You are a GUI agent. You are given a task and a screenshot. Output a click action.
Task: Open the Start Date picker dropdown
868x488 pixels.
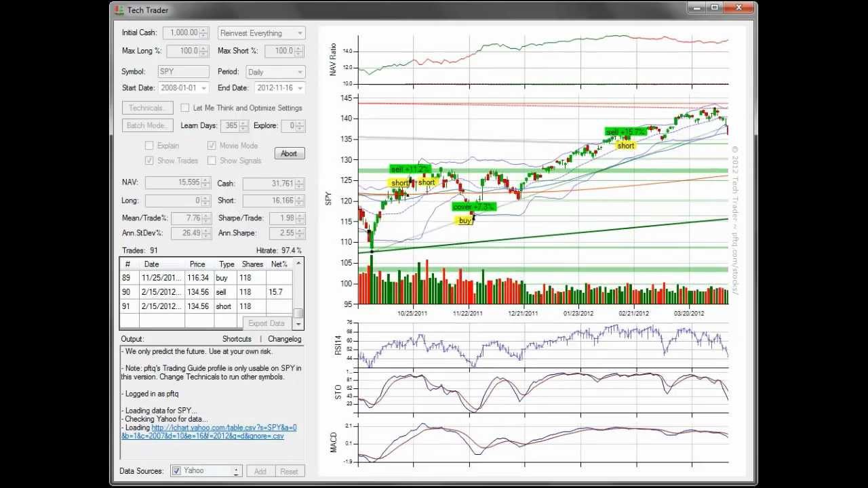(x=204, y=88)
